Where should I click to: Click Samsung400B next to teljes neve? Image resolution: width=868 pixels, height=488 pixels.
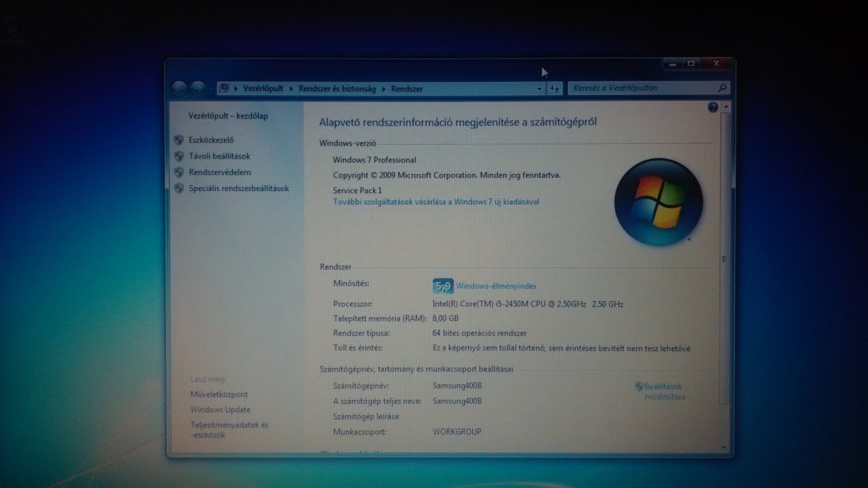[457, 401]
